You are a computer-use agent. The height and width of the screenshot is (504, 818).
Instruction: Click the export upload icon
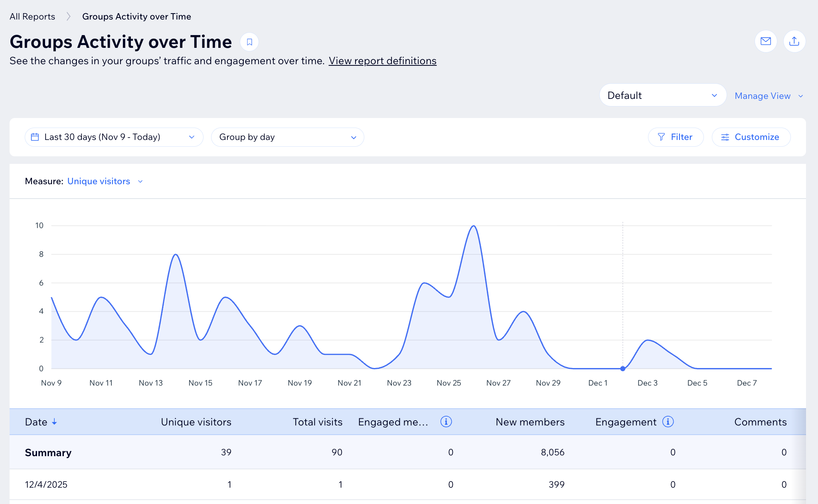point(794,41)
